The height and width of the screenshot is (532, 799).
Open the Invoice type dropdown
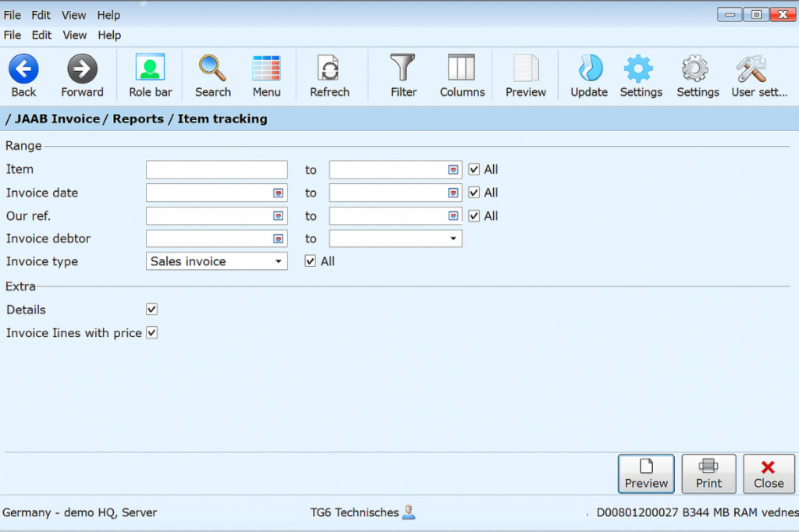279,261
